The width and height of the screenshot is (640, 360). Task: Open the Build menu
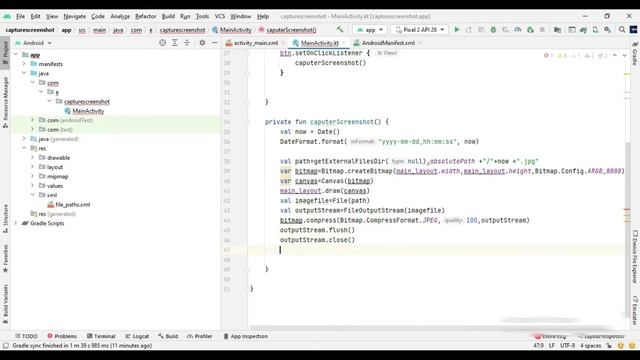click(168, 16)
